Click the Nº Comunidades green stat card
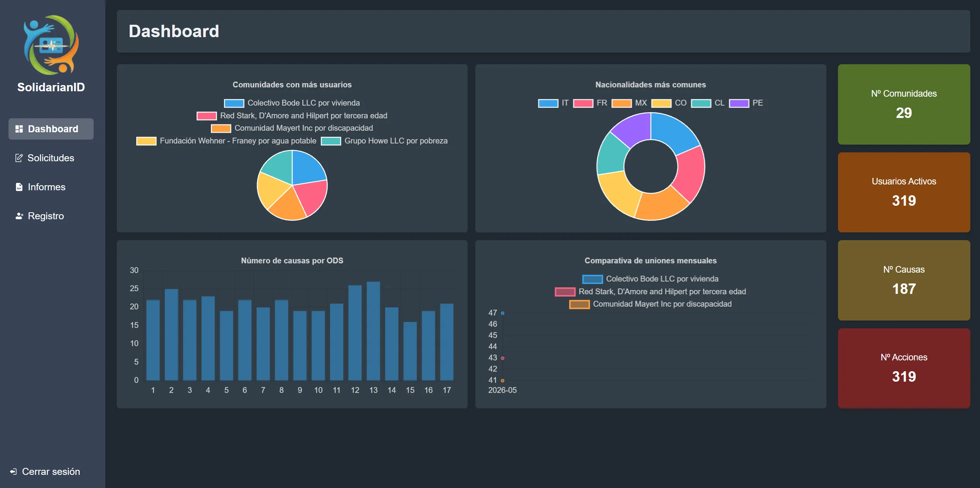 click(x=904, y=104)
